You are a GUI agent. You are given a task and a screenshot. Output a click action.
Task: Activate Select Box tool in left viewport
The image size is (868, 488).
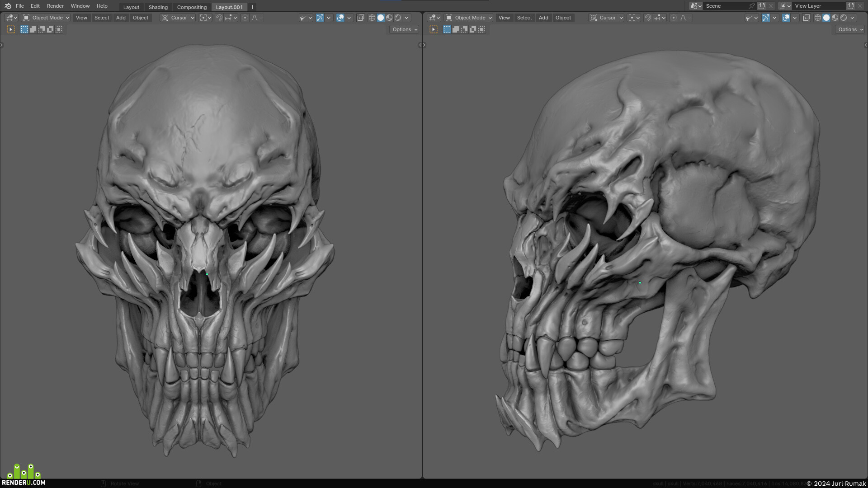pos(11,29)
